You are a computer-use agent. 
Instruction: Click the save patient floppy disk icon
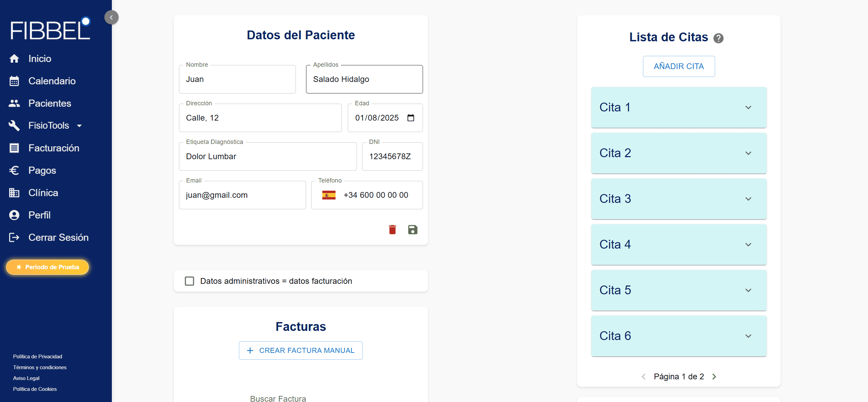click(412, 230)
